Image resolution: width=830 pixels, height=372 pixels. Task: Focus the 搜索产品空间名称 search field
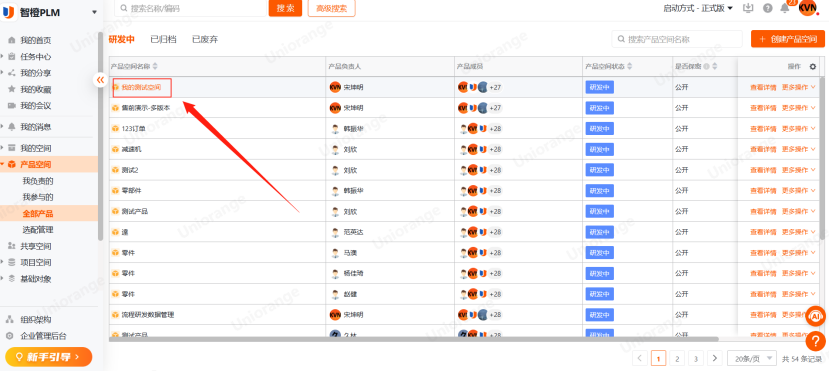[x=677, y=39]
